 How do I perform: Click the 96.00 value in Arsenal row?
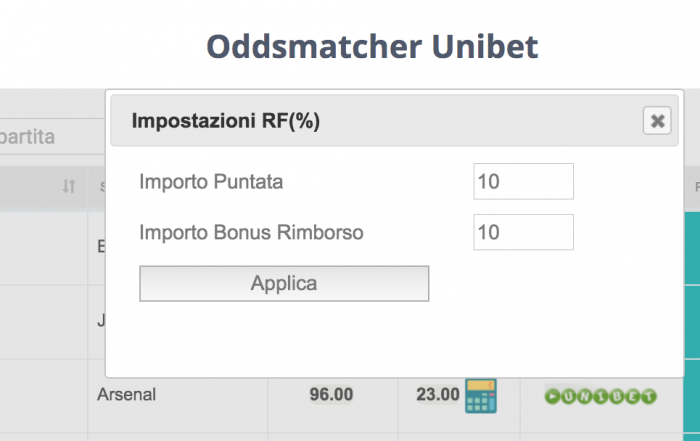coord(331,395)
